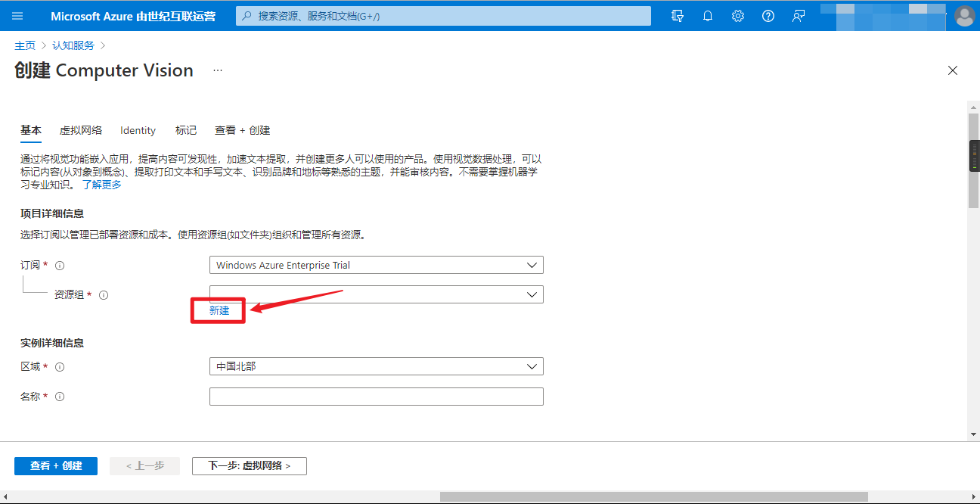The height and width of the screenshot is (504, 980).
Task: Switch to the 虚拟网络 tab
Action: pos(81,130)
